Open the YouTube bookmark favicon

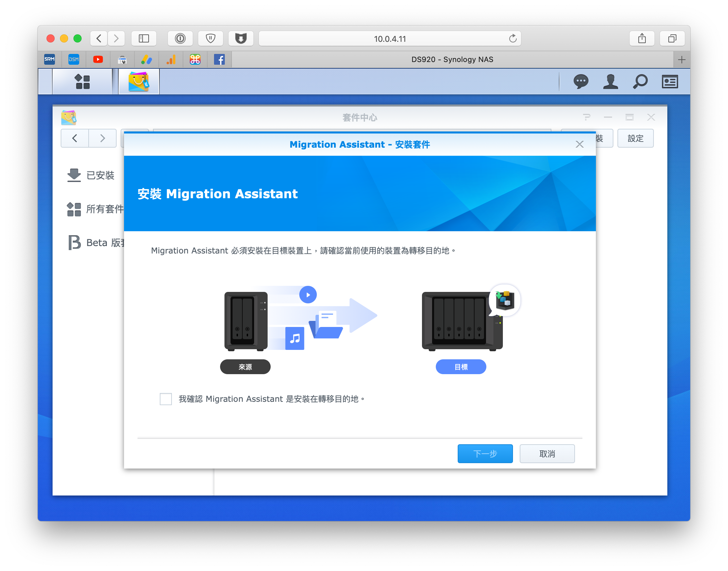click(98, 59)
